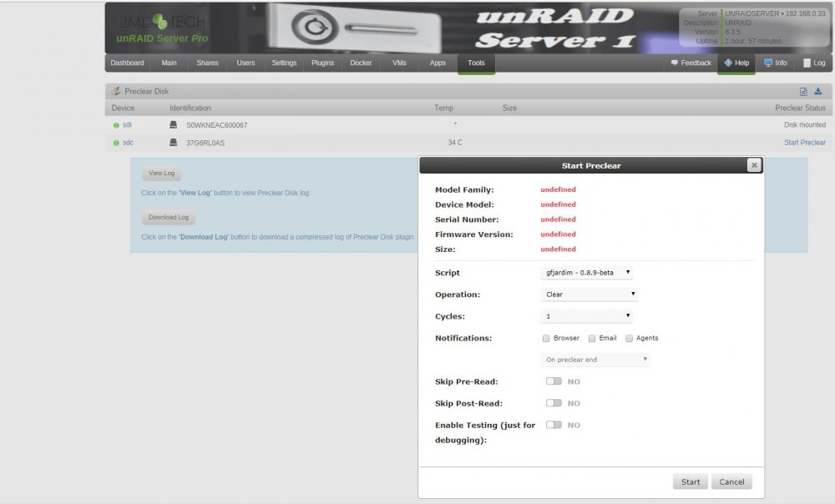Click the green status dot for sdc
The height and width of the screenshot is (504, 835).
pyautogui.click(x=116, y=144)
